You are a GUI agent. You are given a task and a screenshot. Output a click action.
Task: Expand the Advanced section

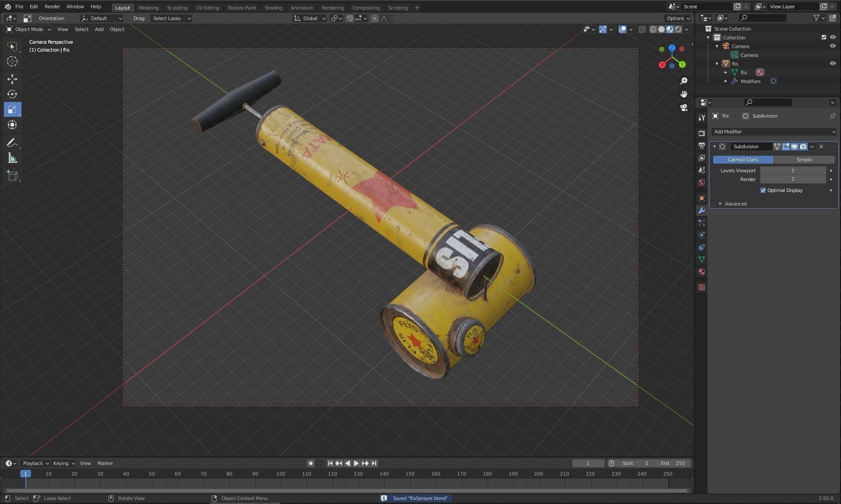[x=735, y=204]
